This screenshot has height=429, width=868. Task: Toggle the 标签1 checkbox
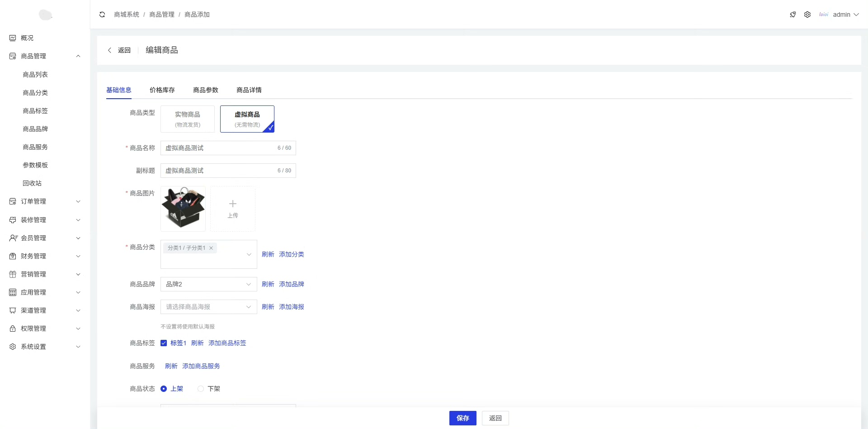[x=164, y=343]
